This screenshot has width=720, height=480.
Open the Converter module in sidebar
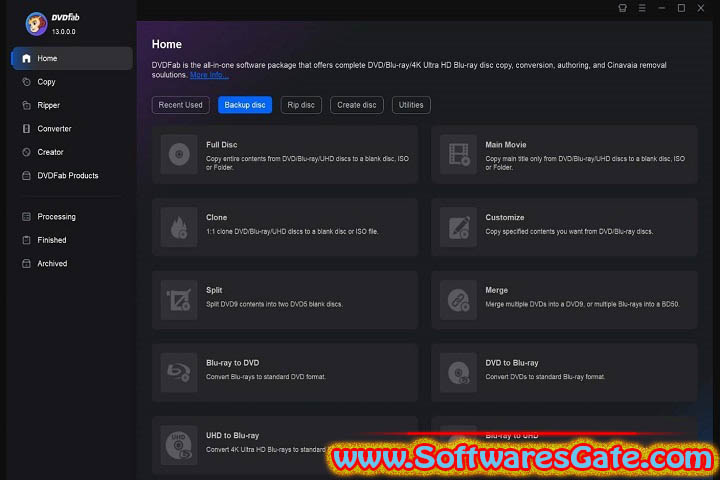pos(54,129)
